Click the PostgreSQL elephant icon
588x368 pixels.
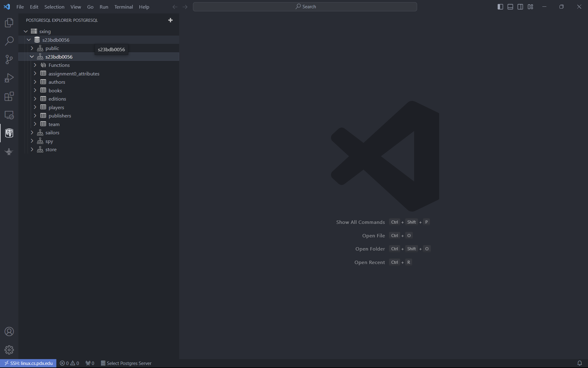point(9,133)
